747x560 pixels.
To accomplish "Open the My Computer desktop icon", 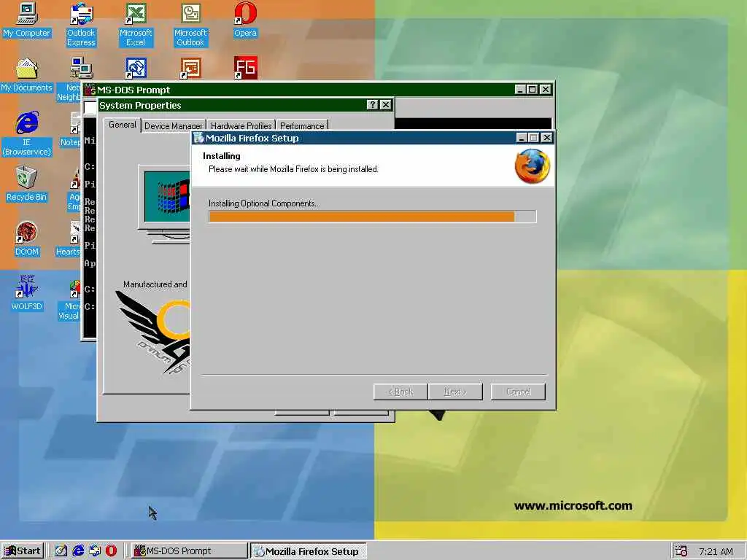I will 27,19.
